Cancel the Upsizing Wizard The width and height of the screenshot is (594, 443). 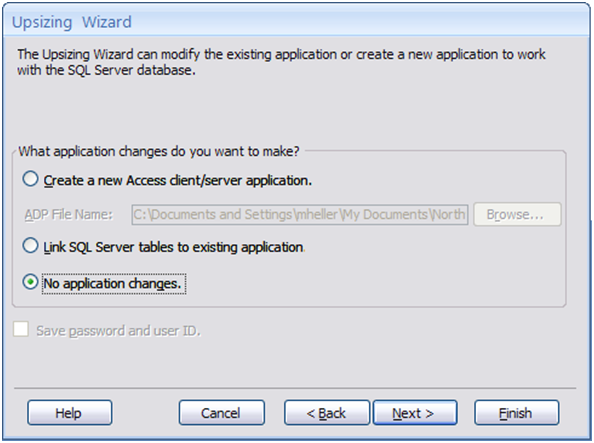tap(222, 413)
